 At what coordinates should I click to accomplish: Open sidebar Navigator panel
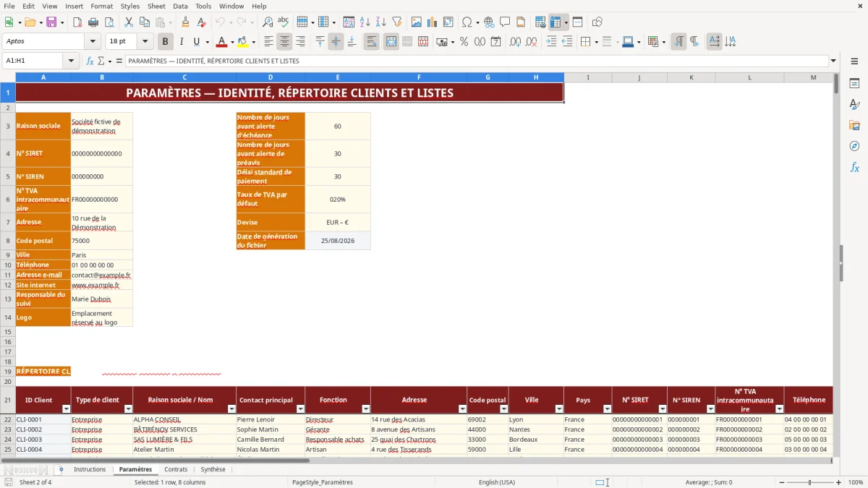point(854,146)
